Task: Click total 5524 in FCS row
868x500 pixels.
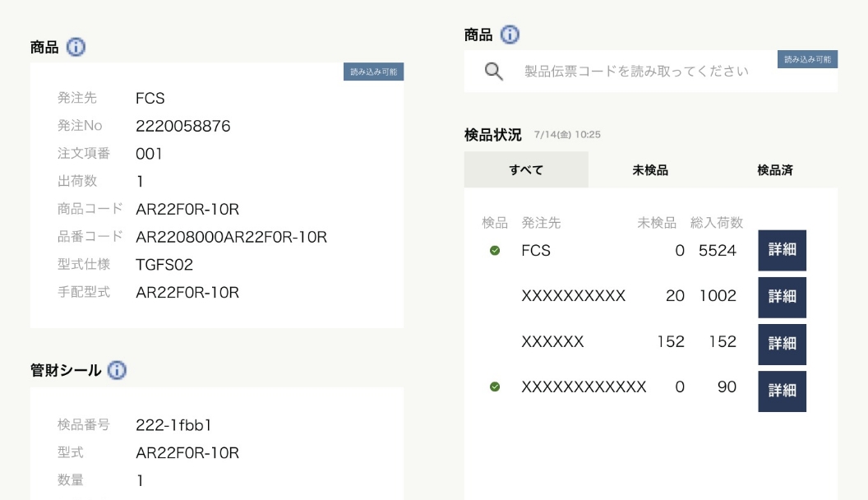Action: 718,250
